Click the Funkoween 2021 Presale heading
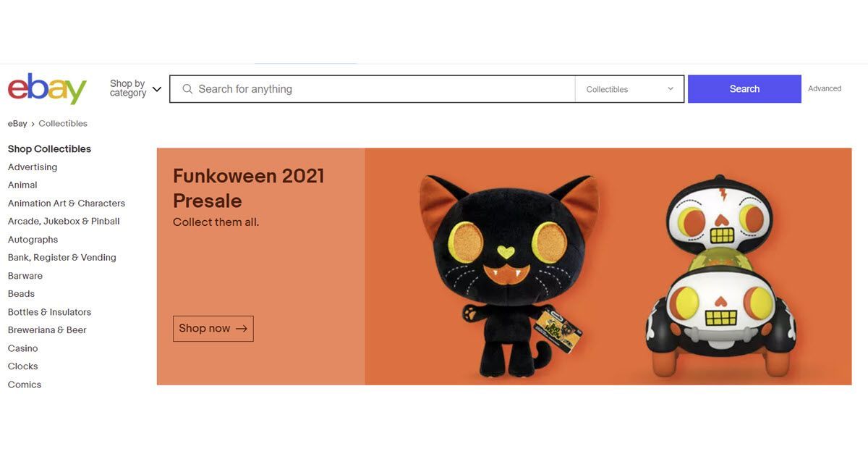Screen dimensions: 868x454 tap(249, 188)
